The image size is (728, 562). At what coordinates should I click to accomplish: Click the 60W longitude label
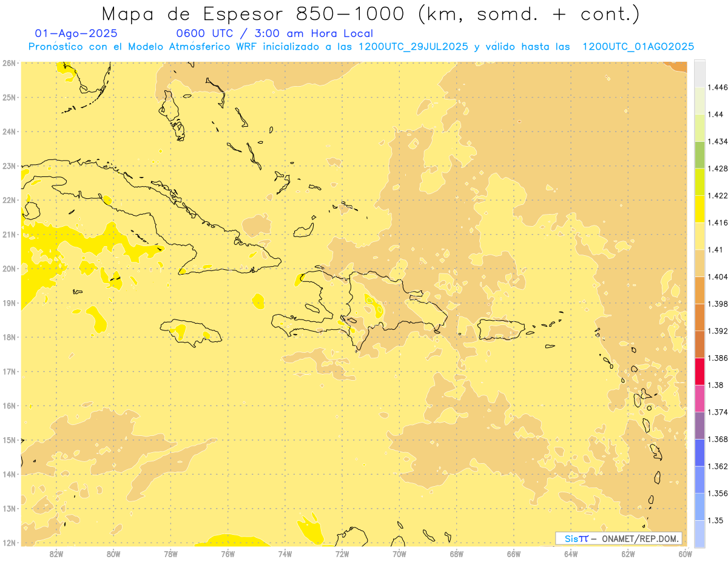(685, 554)
